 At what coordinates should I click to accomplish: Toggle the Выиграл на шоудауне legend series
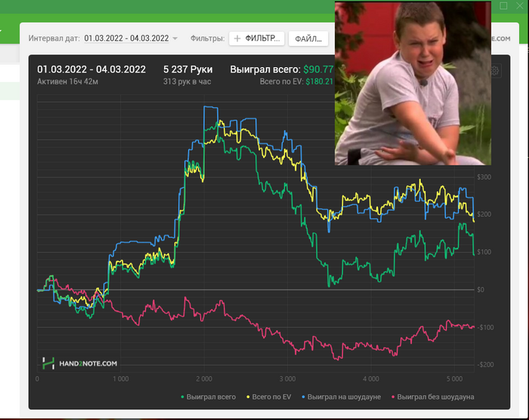pyautogui.click(x=341, y=397)
